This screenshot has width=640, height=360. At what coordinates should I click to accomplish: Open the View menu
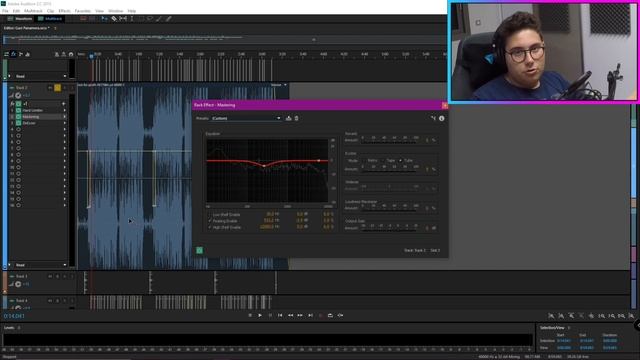[x=99, y=11]
